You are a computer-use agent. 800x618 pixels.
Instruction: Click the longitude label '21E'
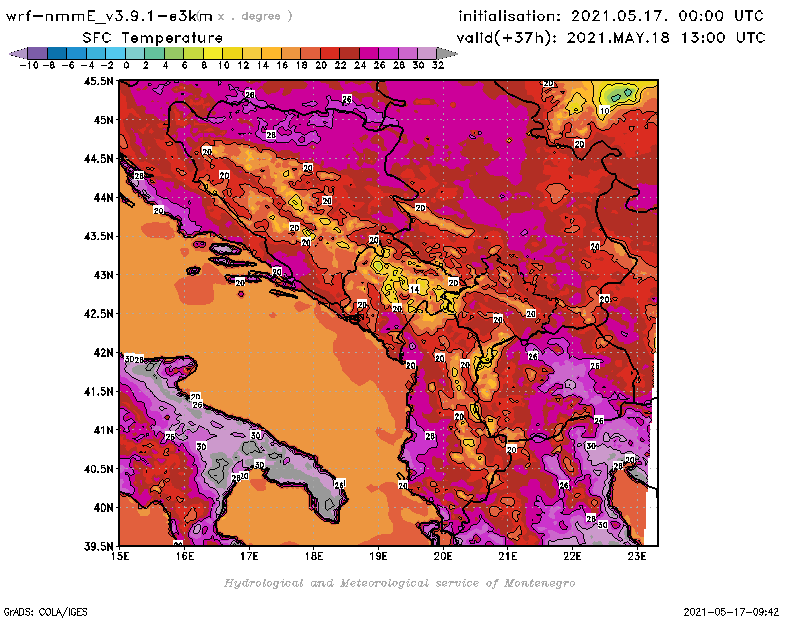pos(508,556)
